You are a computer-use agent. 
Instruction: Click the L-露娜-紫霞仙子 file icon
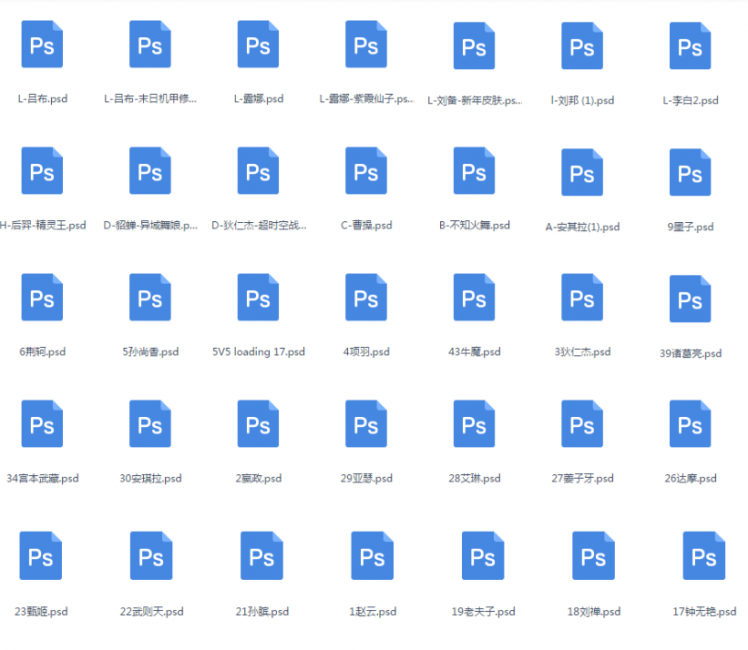[366, 44]
